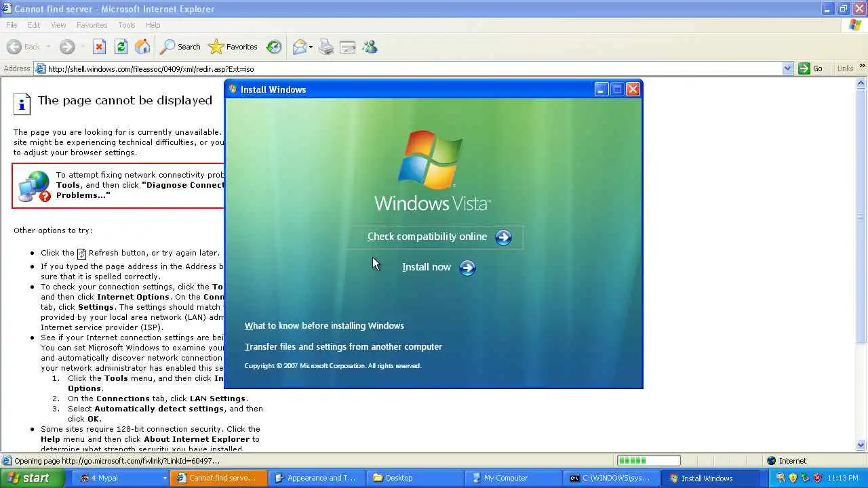Open the Help menu
Viewport: 868px width, 488px height.
coord(153,25)
